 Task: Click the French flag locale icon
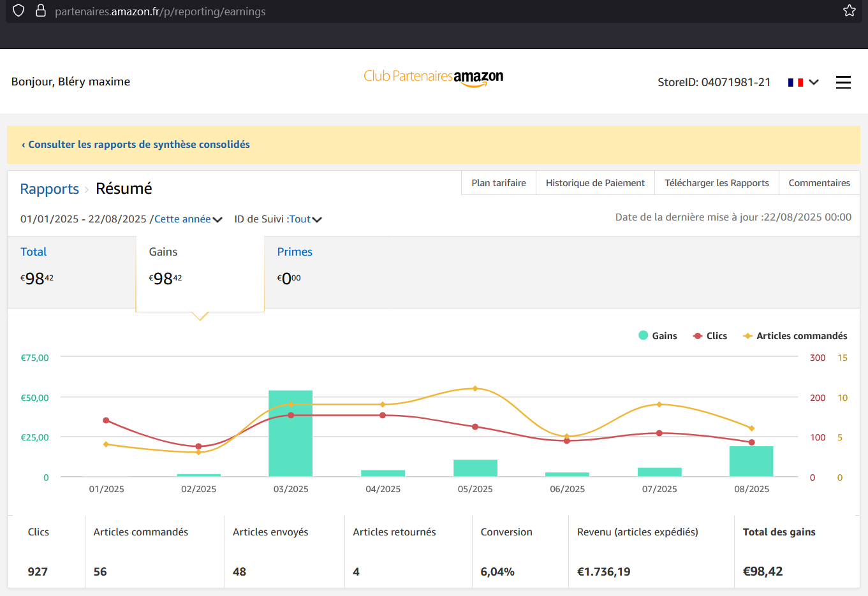tap(795, 82)
